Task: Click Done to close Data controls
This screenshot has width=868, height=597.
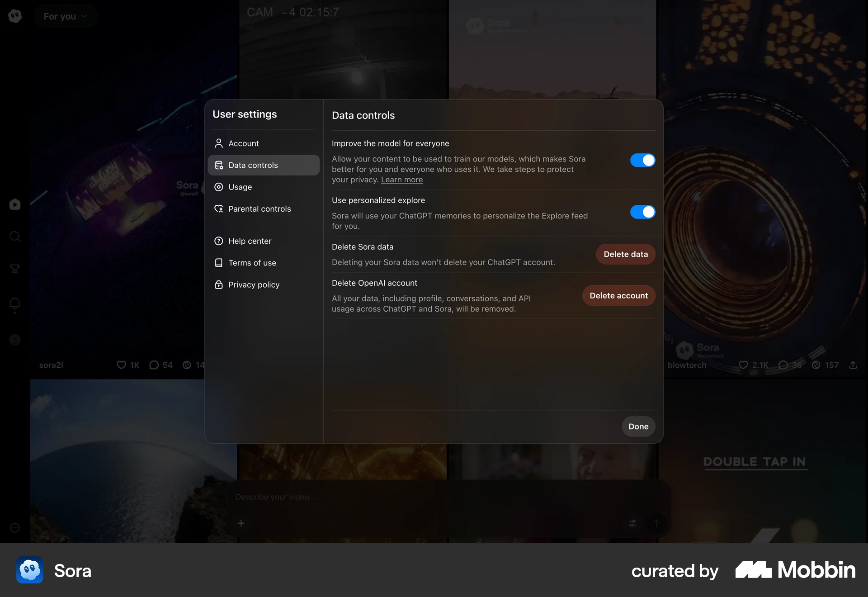Action: (638, 426)
